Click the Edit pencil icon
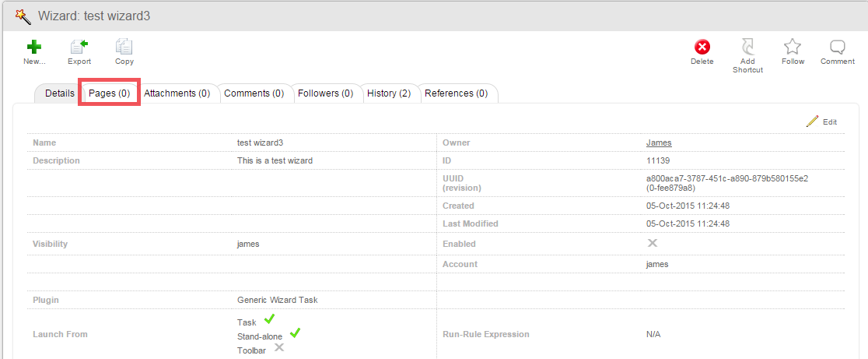868x359 pixels. (x=813, y=121)
